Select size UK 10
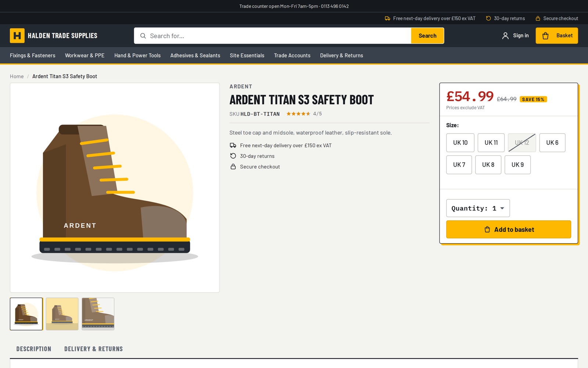This screenshot has width=588, height=368. (x=460, y=143)
